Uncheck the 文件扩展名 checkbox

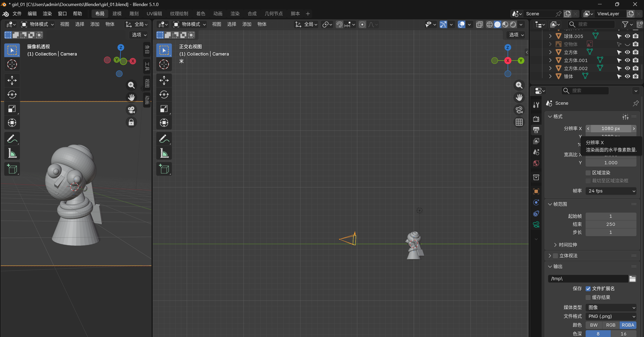click(588, 289)
